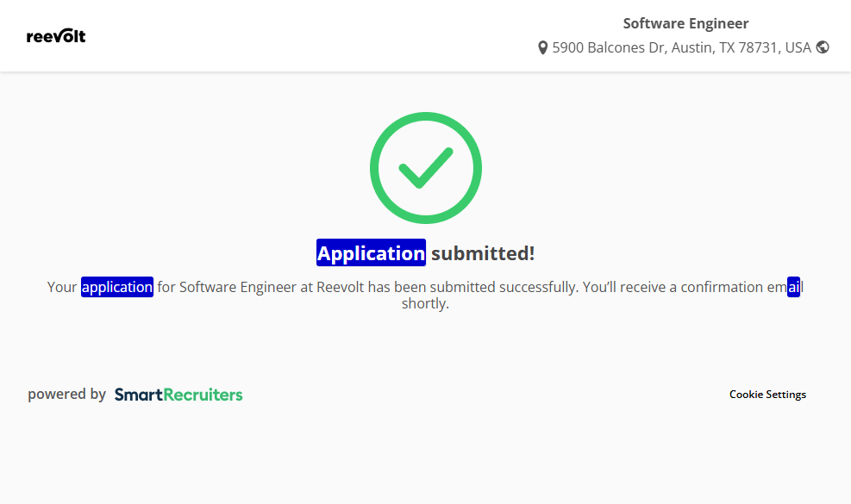The image size is (851, 504).
Task: Click "Software Engineer" in the confirmation message
Action: tap(238, 287)
